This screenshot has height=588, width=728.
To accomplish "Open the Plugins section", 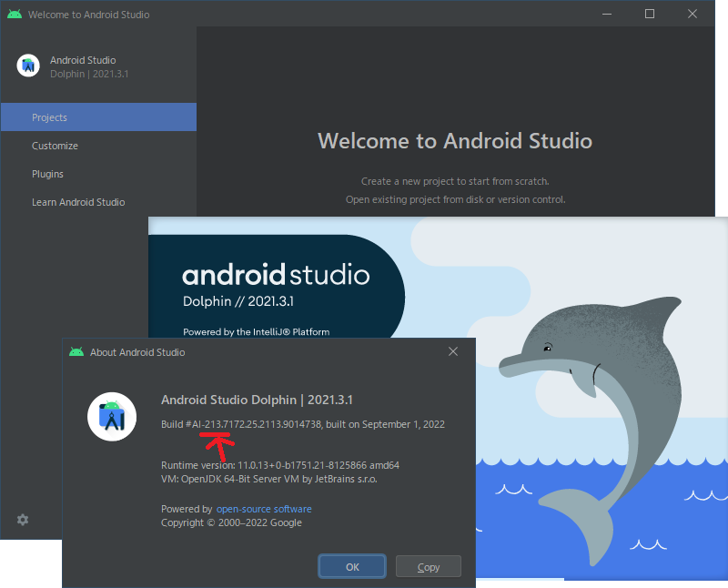I will click(x=47, y=173).
